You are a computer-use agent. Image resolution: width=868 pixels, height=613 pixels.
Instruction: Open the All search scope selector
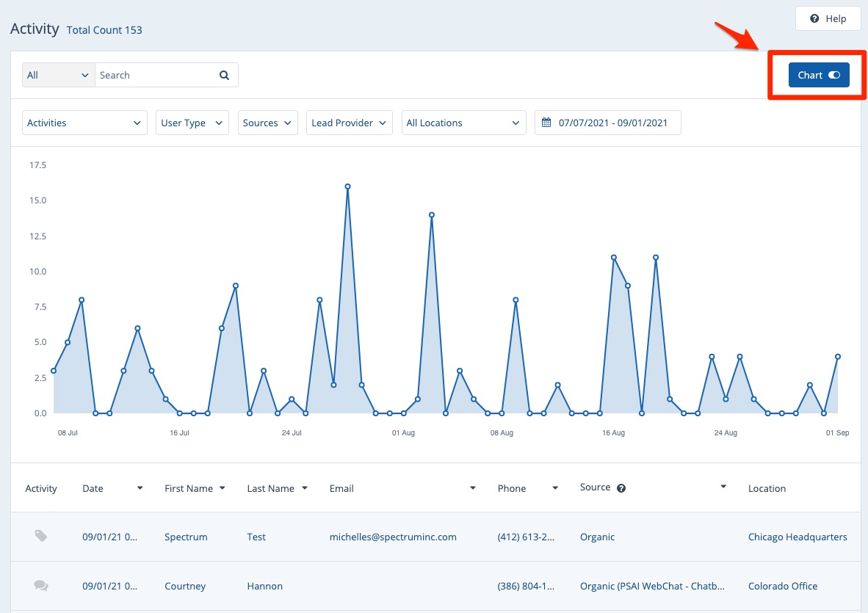[58, 75]
